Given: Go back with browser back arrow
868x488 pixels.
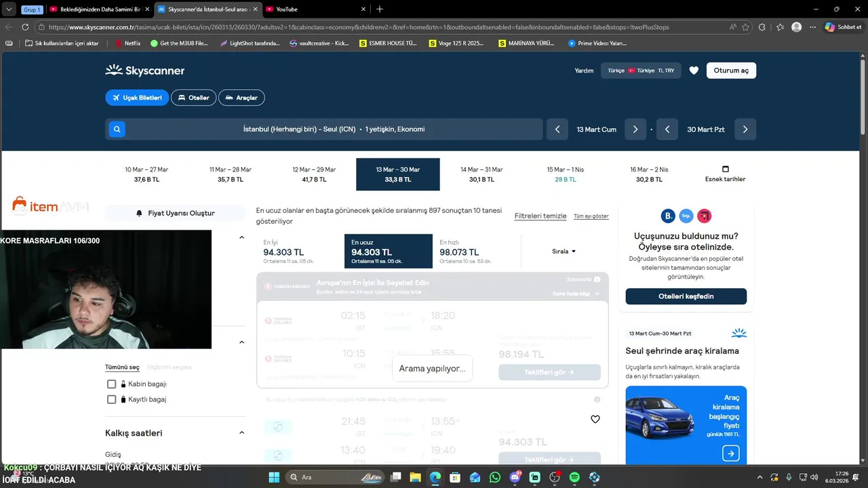Looking at the screenshot, I should tap(9, 27).
